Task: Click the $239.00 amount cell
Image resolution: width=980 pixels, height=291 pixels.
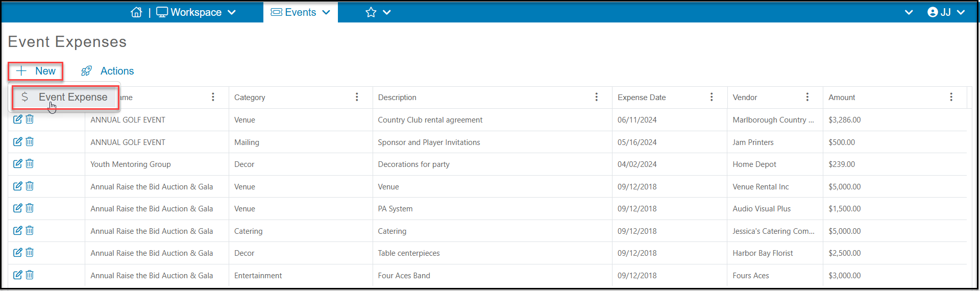Action: (x=842, y=164)
